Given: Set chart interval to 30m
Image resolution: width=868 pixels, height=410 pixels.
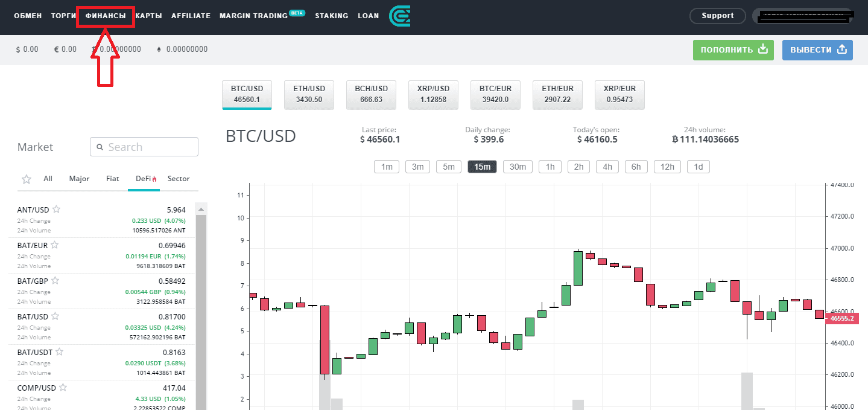Looking at the screenshot, I should [x=518, y=167].
